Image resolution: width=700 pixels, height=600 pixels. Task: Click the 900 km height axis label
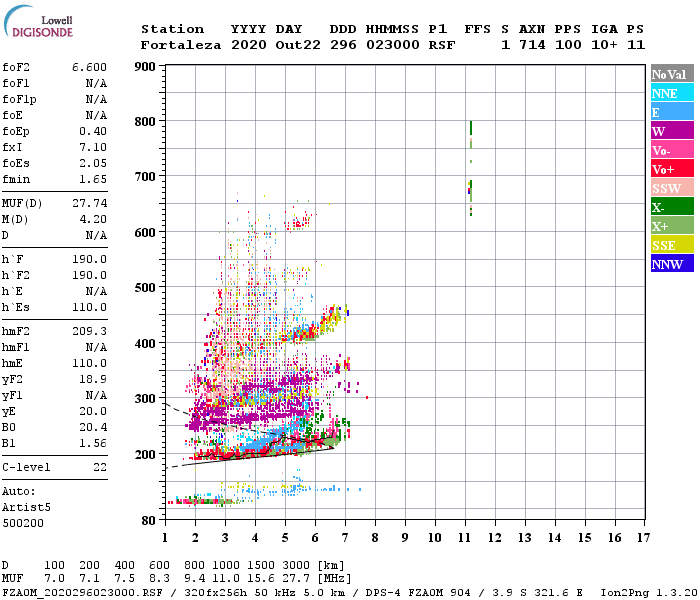[145, 67]
